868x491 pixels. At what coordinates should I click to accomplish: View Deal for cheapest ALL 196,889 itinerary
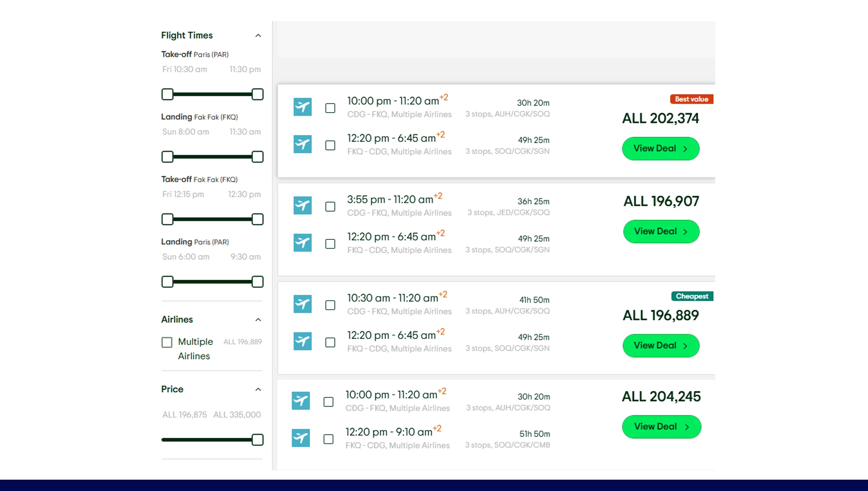pos(661,345)
